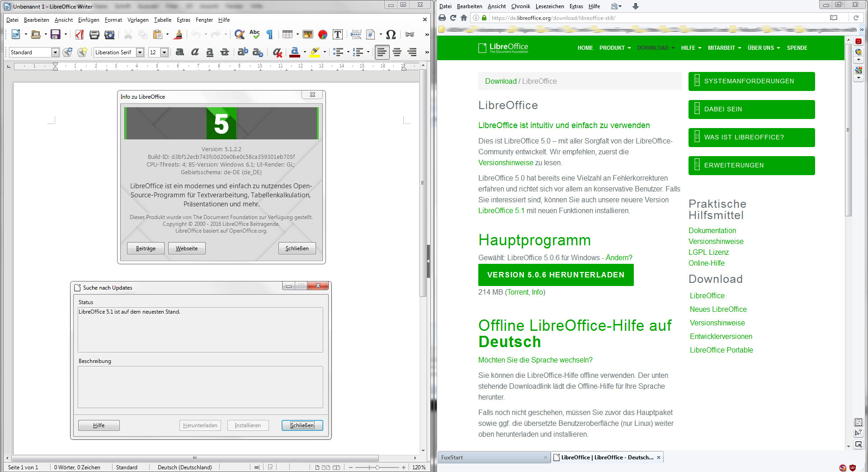
Task: Insert special character (Omega icon)
Action: point(391,34)
